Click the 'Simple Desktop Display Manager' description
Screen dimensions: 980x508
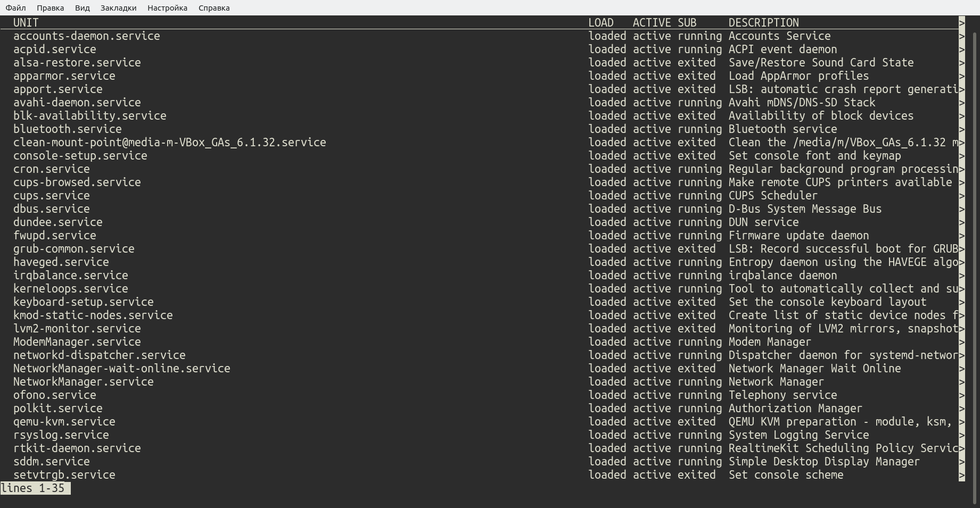tap(824, 462)
